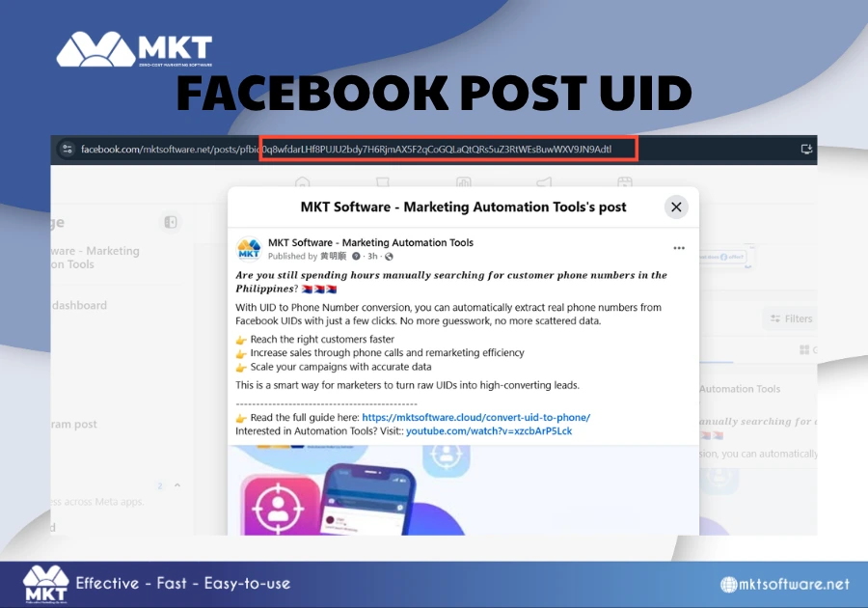Click the site settings icon in address bar
The image size is (868, 608).
coord(68,149)
